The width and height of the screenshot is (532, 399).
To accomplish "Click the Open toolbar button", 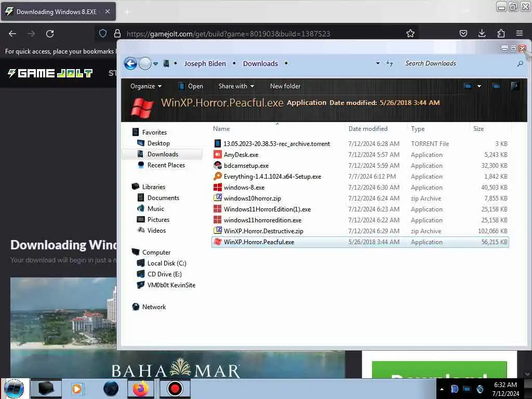I will coord(191,86).
